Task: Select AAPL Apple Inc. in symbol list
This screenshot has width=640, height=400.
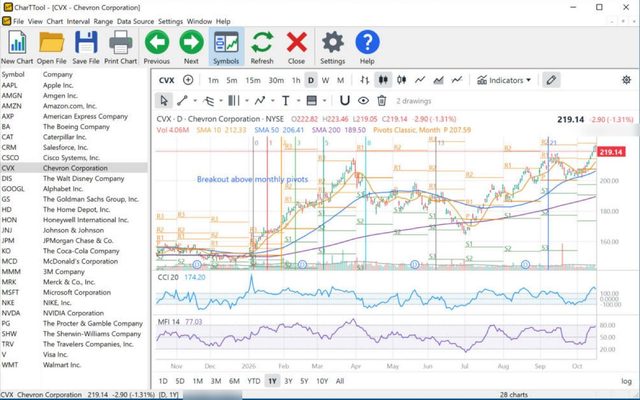Action: coord(74,85)
